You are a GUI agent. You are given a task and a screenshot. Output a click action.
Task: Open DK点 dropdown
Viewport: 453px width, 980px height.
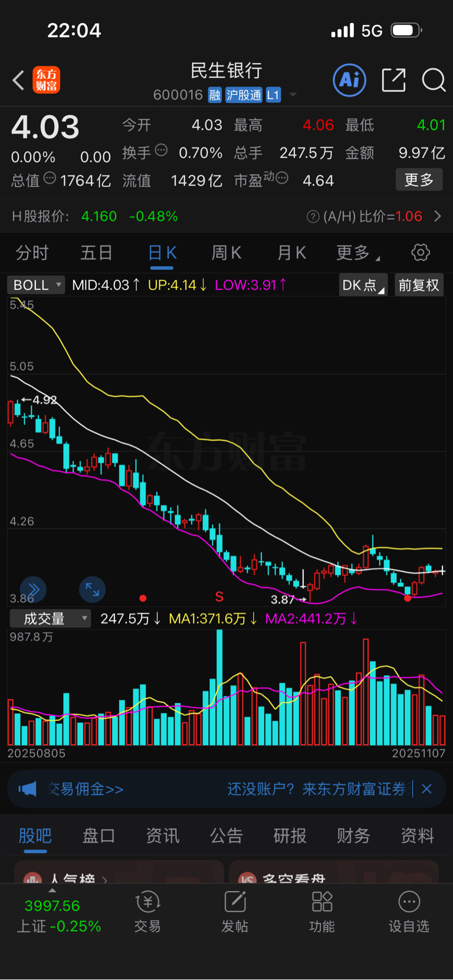point(363,285)
